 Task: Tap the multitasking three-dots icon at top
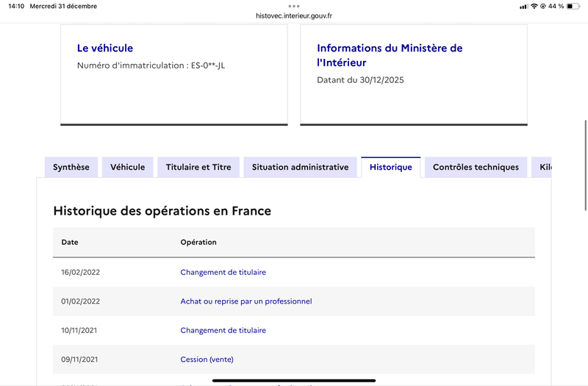pos(294,6)
